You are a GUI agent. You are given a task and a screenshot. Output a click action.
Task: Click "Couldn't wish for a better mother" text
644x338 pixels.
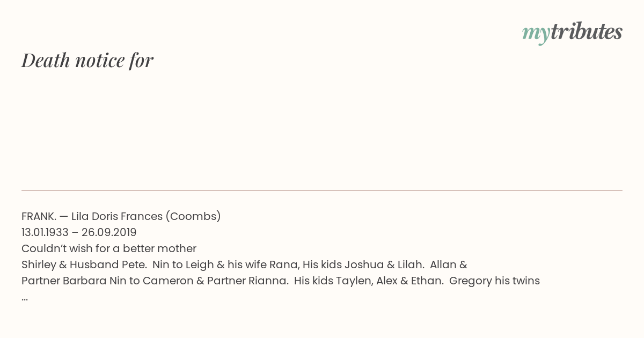(x=109, y=248)
